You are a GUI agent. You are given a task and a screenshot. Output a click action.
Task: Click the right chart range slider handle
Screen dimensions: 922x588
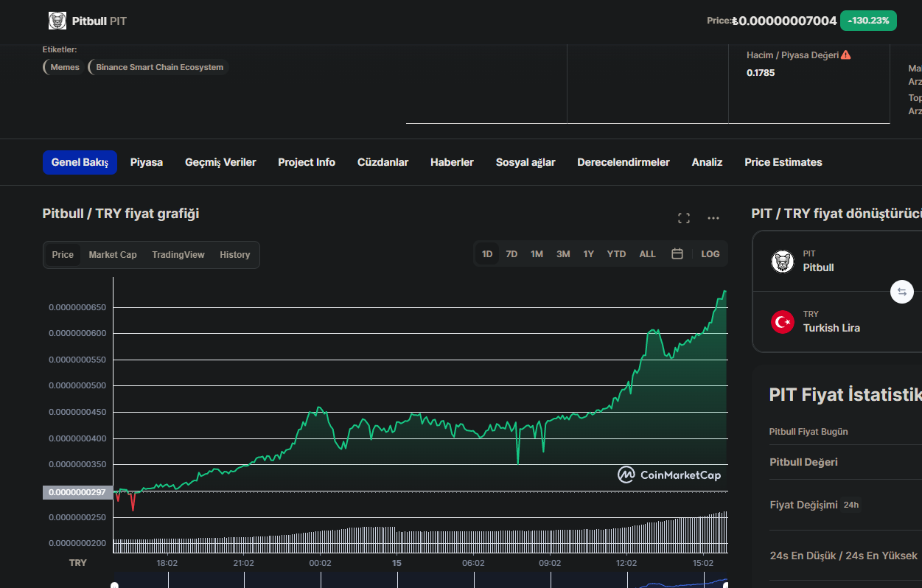726,585
